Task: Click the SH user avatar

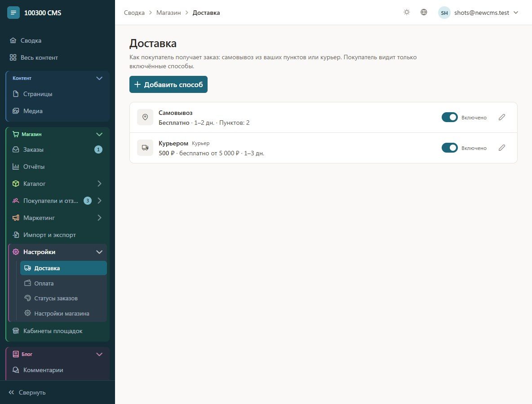Action: click(x=444, y=13)
